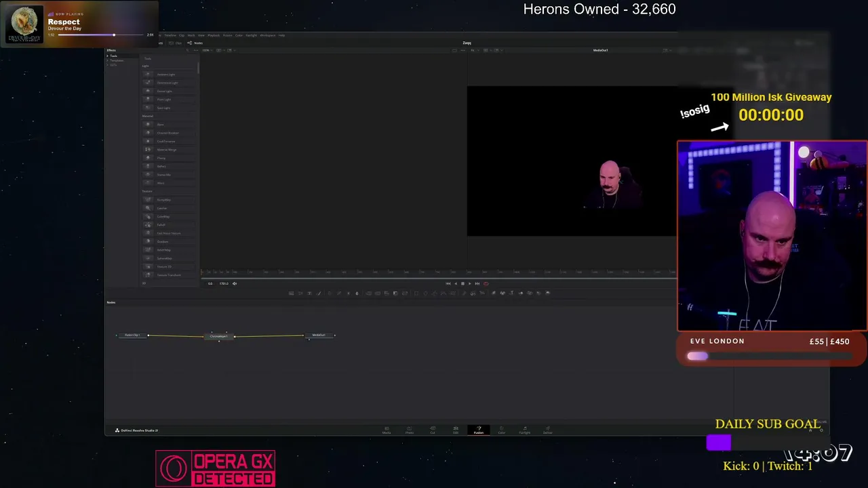This screenshot has height=488, width=868.
Task: Open the Effects panel three-dot options menu
Action: (195, 50)
